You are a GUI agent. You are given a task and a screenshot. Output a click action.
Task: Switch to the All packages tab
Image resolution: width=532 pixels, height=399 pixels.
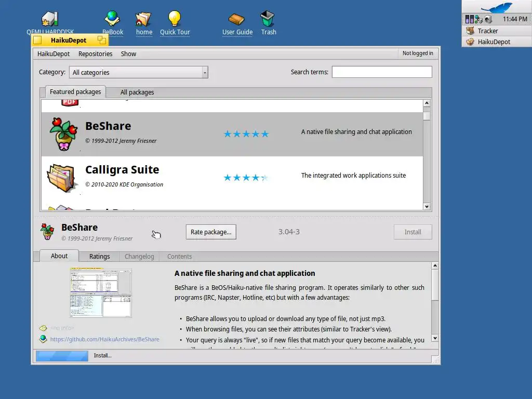click(137, 92)
